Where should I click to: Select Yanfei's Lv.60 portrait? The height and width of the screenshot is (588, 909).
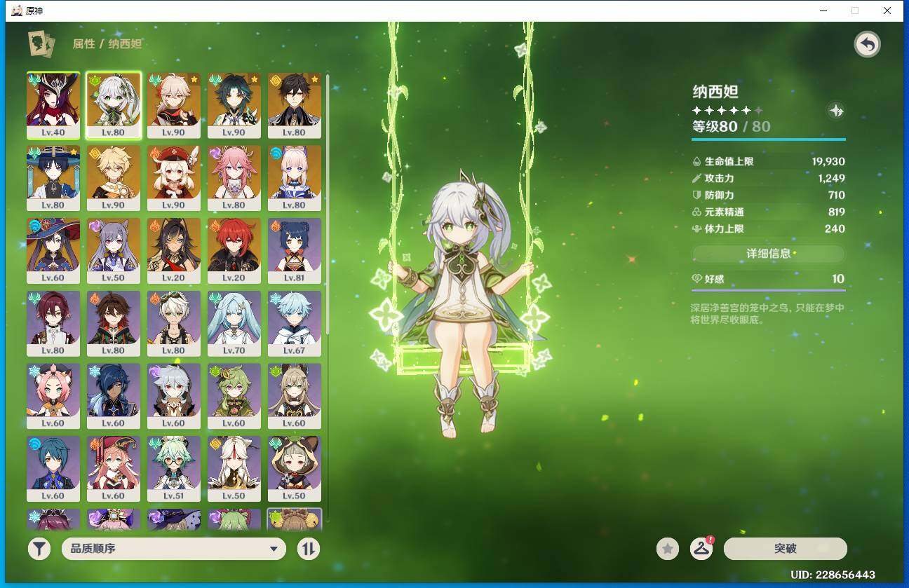(114, 470)
